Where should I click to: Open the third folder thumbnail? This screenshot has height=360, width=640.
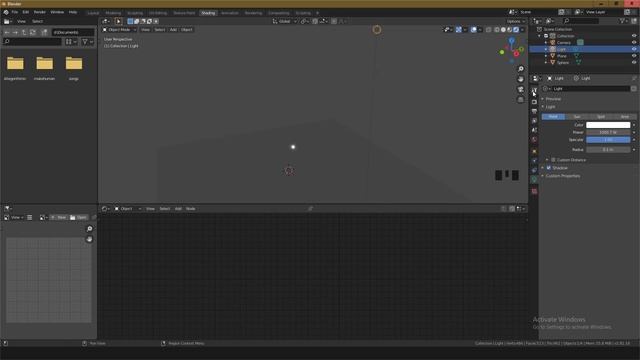tap(74, 64)
